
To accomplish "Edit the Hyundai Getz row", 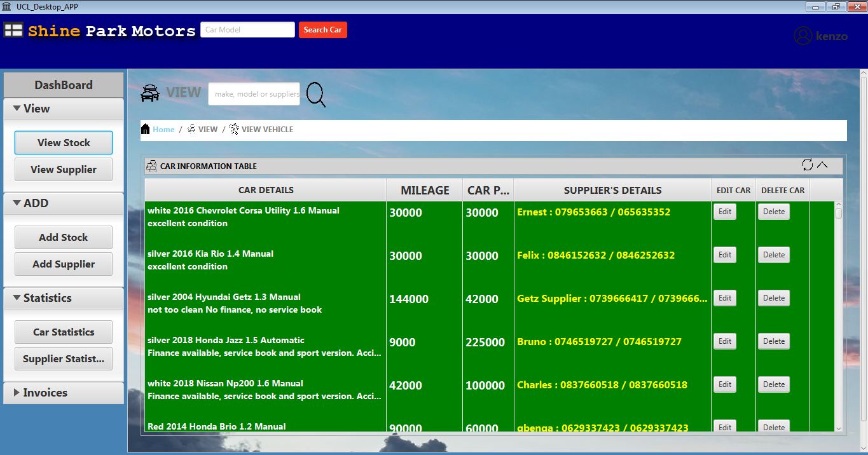I will coord(725,298).
